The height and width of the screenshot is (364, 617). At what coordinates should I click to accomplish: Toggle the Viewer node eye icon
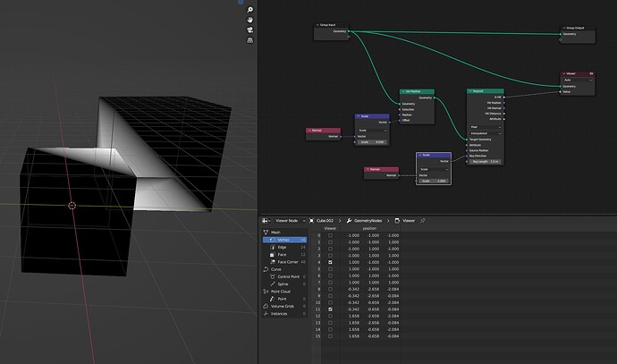(x=591, y=73)
